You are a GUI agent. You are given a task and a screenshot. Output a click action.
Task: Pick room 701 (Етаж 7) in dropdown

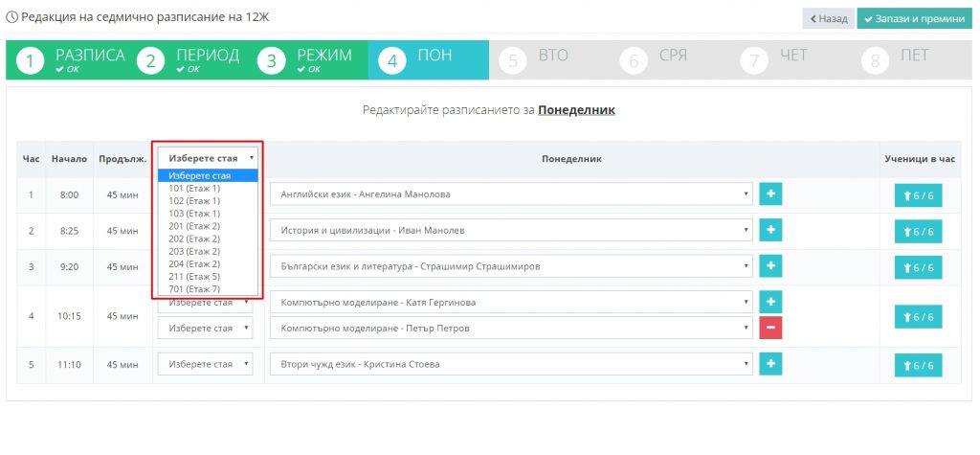tap(194, 288)
